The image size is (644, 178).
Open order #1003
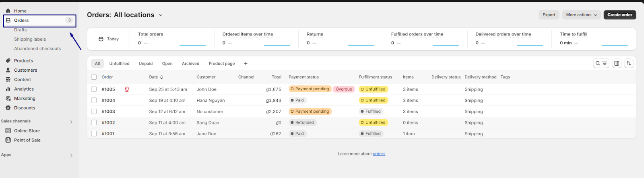coord(108,112)
